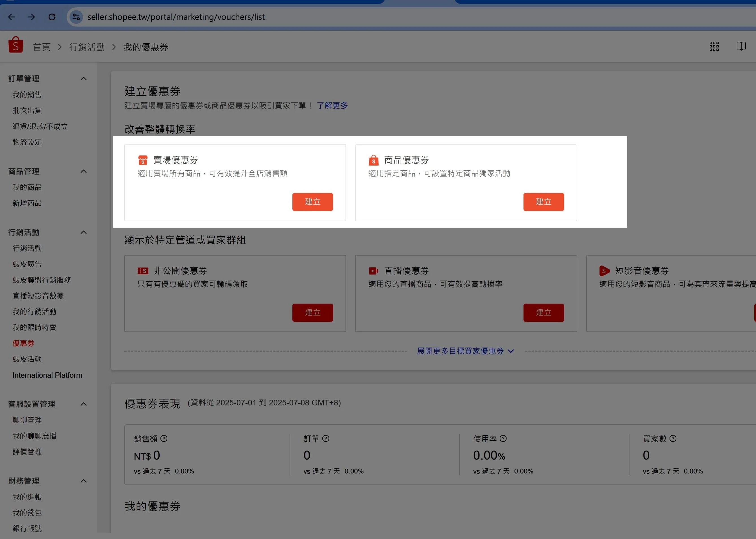The height and width of the screenshot is (539, 756).
Task: Reload the page
Action: pyautogui.click(x=52, y=17)
